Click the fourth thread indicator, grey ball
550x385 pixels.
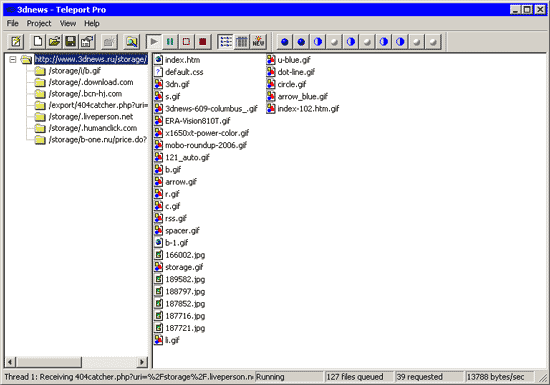point(334,42)
